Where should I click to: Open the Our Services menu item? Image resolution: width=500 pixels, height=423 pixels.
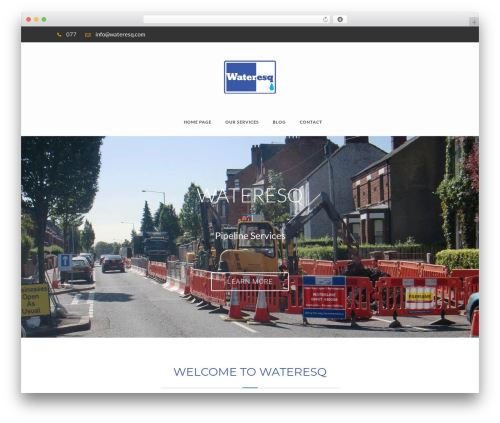coord(242,122)
